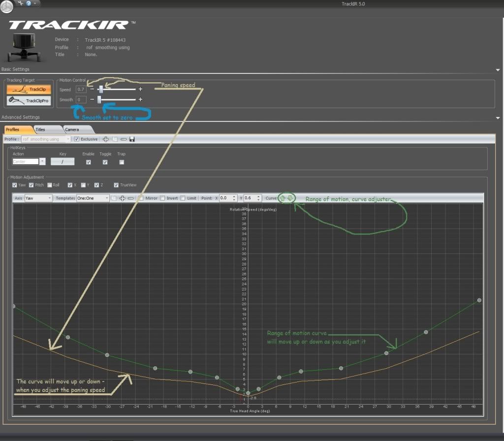Screen dimensions: 504x441
Task: Select the green curve point near angle 30
Action: (x=386, y=353)
